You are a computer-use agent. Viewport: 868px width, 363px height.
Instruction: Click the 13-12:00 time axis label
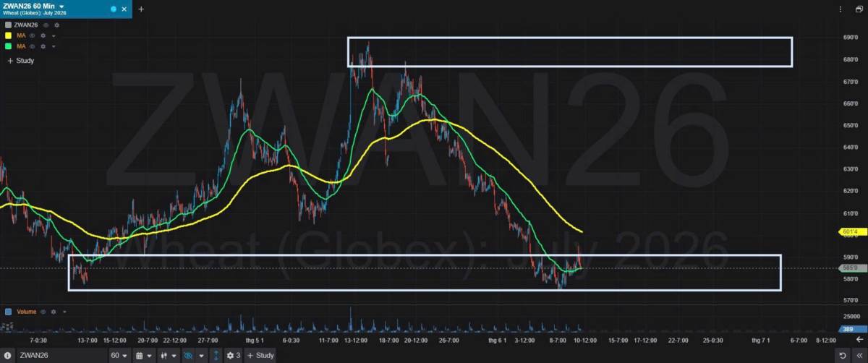click(x=356, y=339)
